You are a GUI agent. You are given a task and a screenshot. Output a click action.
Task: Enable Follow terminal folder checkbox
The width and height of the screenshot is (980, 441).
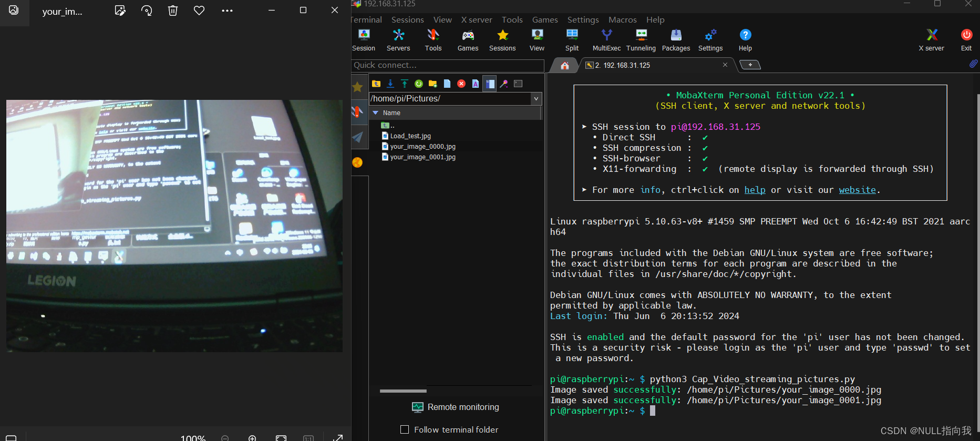405,429
